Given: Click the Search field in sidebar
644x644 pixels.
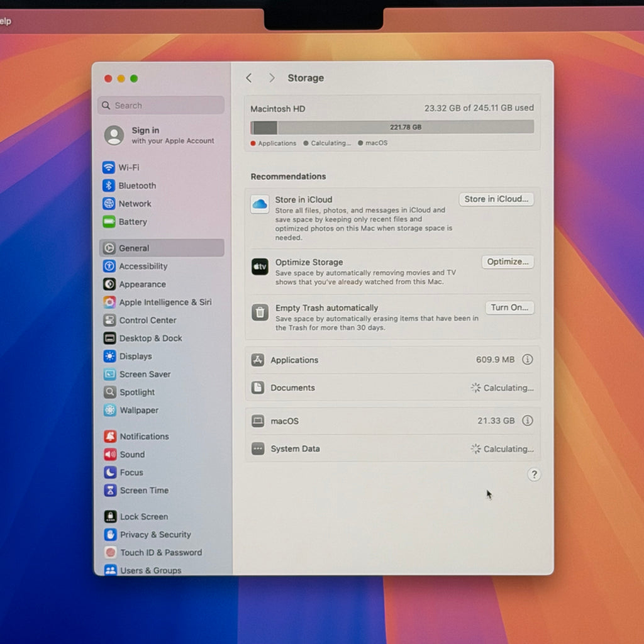Looking at the screenshot, I should 161,106.
